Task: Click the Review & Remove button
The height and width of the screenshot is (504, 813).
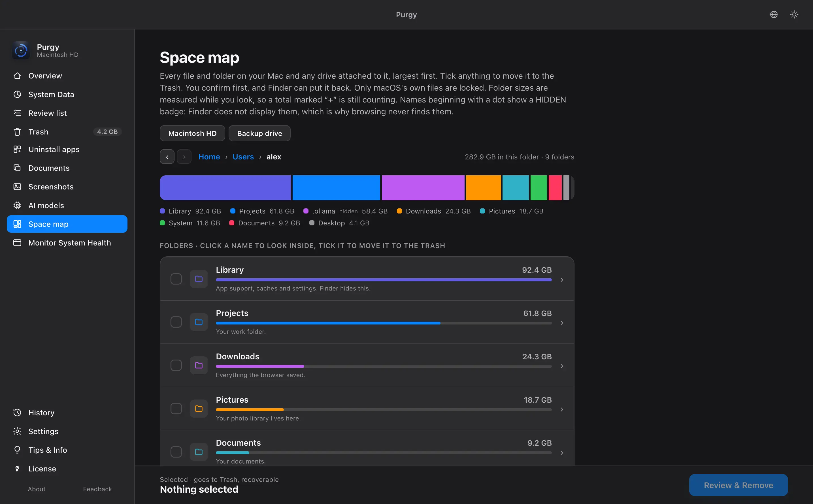Action: click(x=738, y=485)
